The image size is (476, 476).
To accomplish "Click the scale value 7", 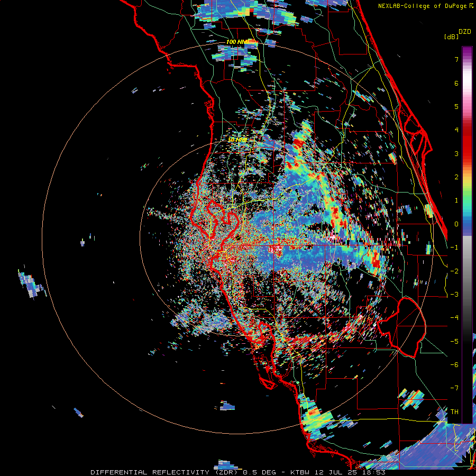I will pos(456,59).
